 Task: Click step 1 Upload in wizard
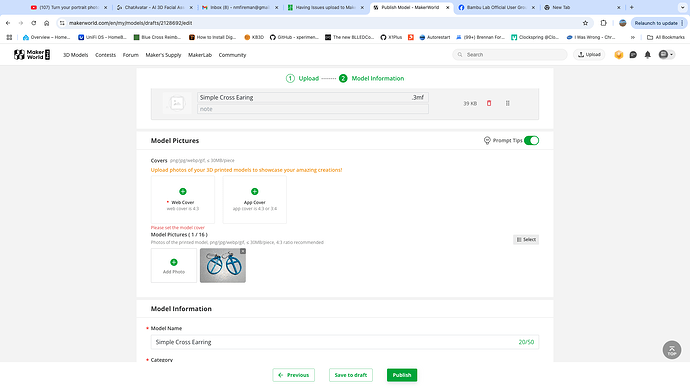coord(302,78)
